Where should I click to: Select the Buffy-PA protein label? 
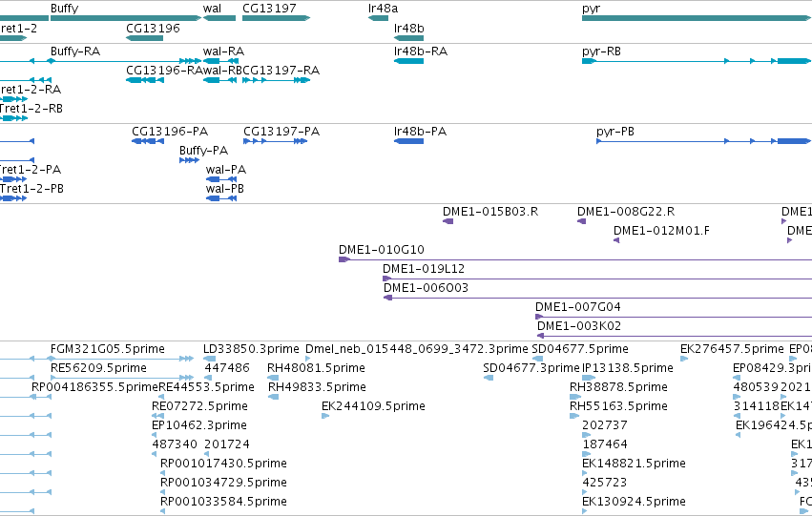203,151
